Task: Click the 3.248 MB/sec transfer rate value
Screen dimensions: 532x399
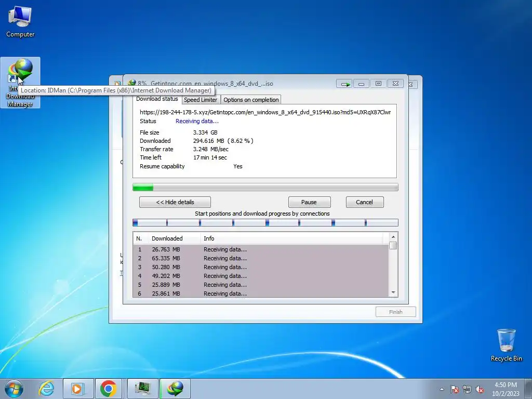Action: tap(211, 149)
